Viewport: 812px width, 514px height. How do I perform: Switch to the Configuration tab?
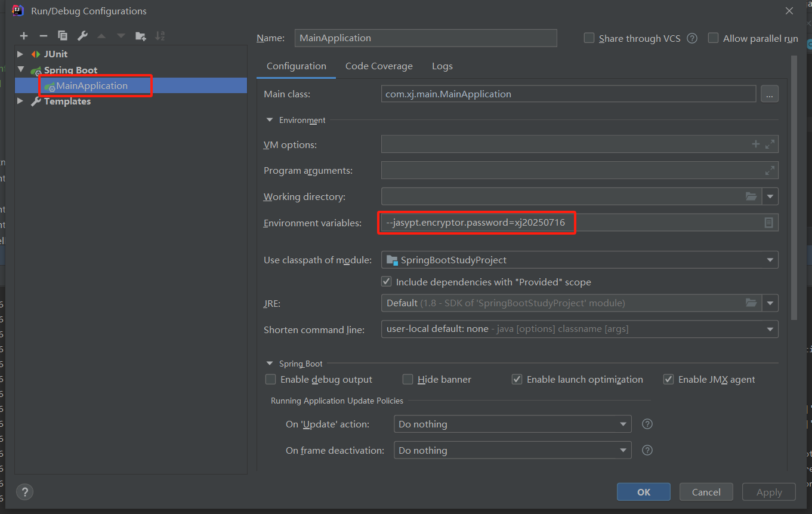point(297,66)
